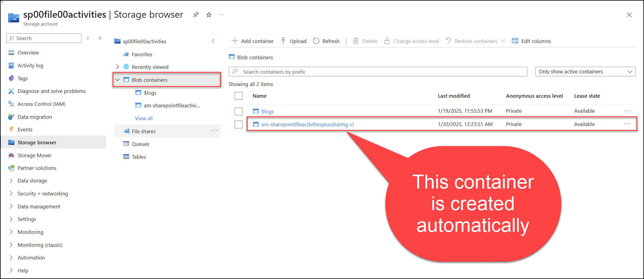Click the Favorites star on the page title

[209, 14]
